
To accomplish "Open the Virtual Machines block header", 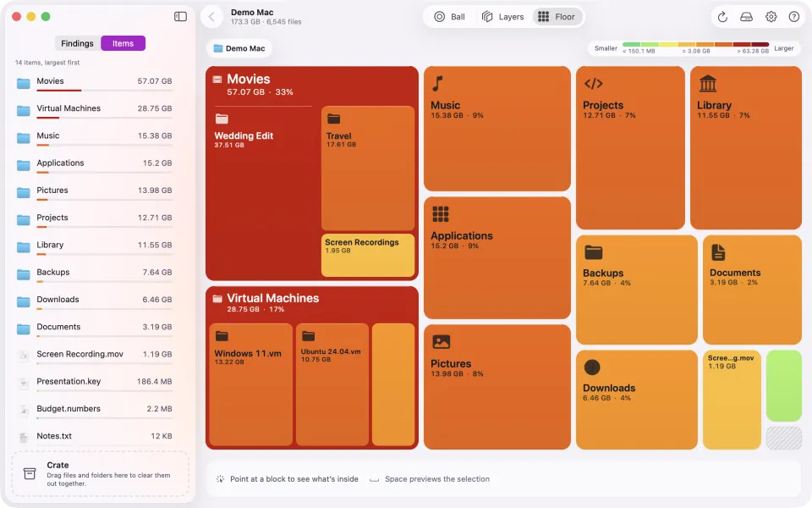I will (312, 303).
